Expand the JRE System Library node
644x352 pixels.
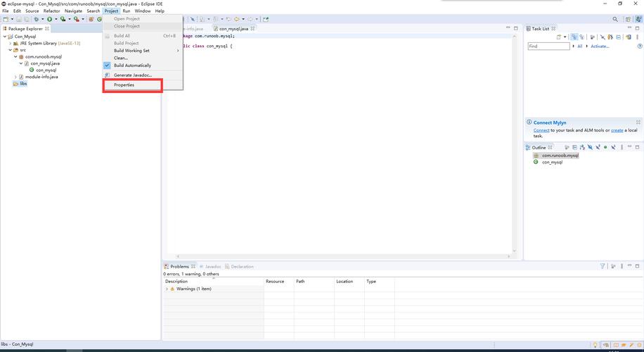11,43
